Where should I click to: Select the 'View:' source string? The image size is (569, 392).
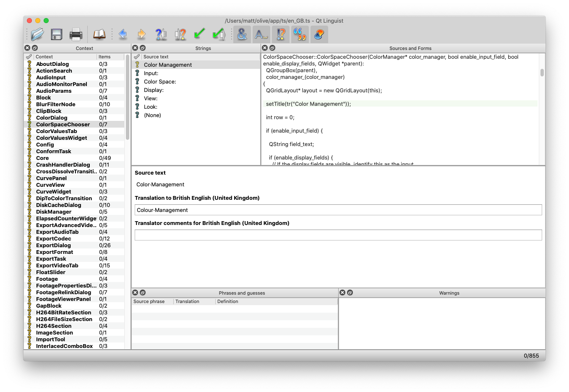coord(196,98)
